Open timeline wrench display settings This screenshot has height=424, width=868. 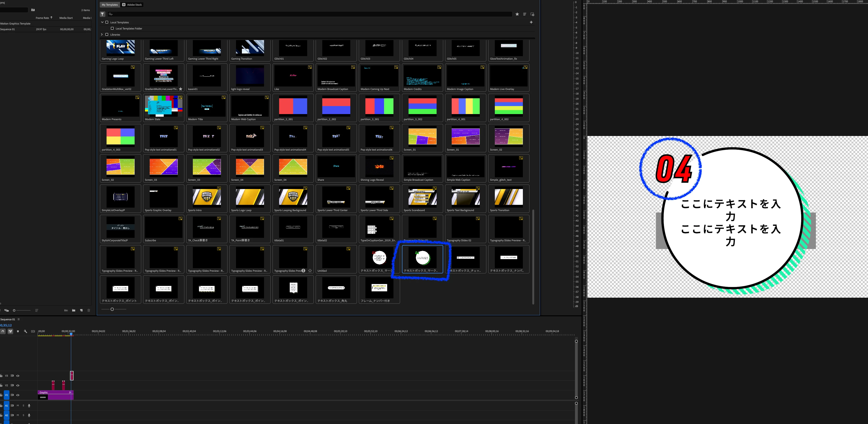point(25,331)
